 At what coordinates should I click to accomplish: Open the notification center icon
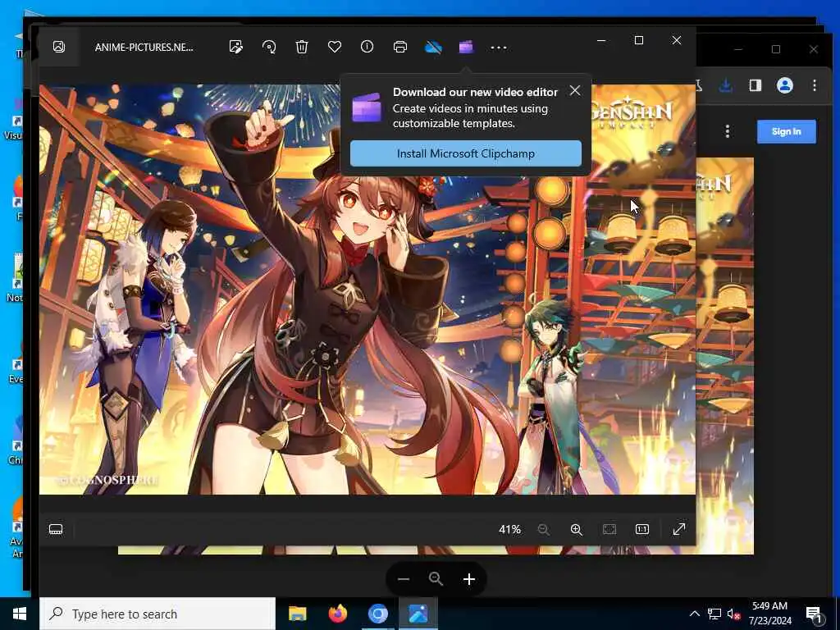point(814,614)
